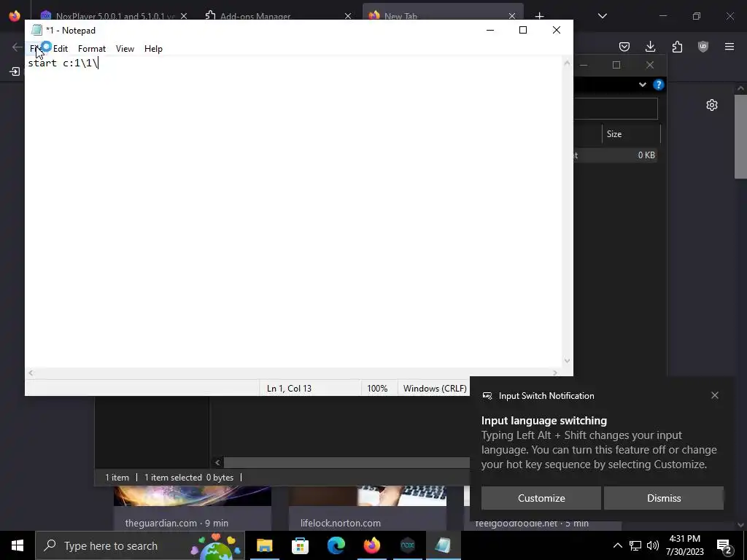
Task: Open the New Tab page settings gear
Action: pos(712,105)
